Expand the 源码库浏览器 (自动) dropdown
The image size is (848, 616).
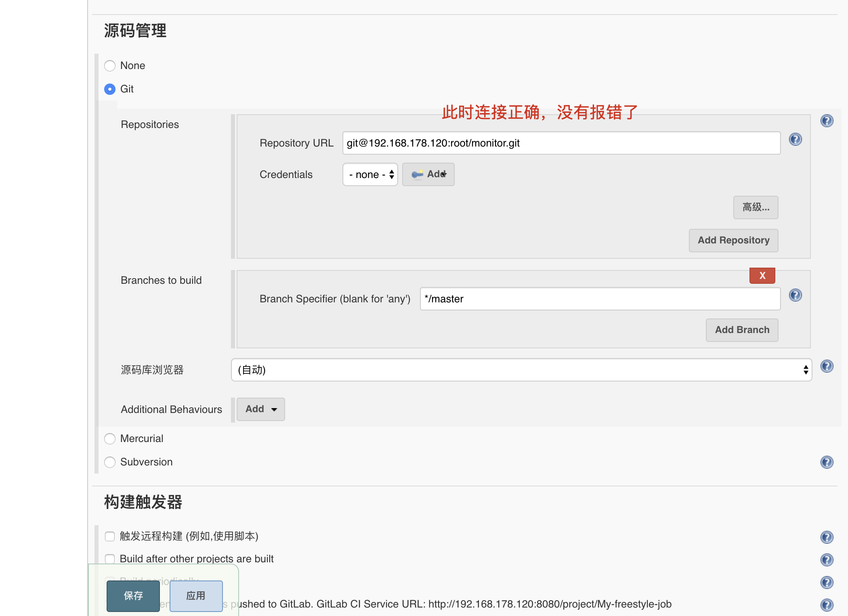coord(521,370)
